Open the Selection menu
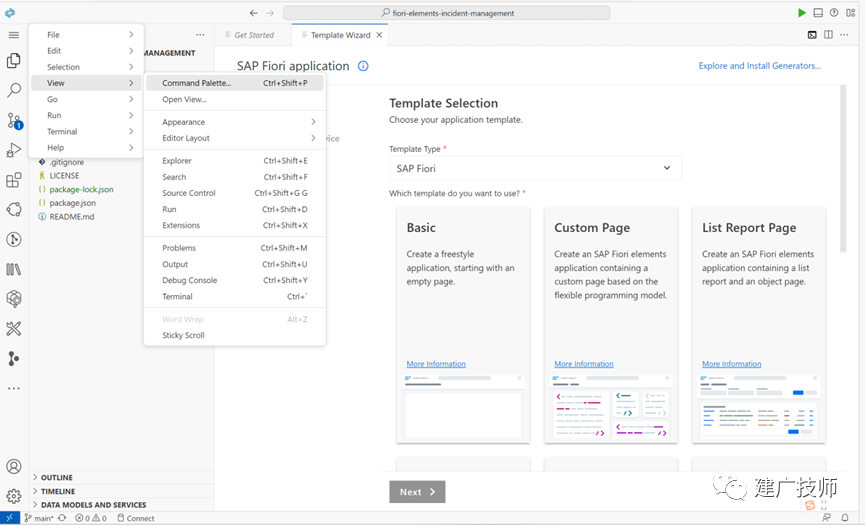 86,67
